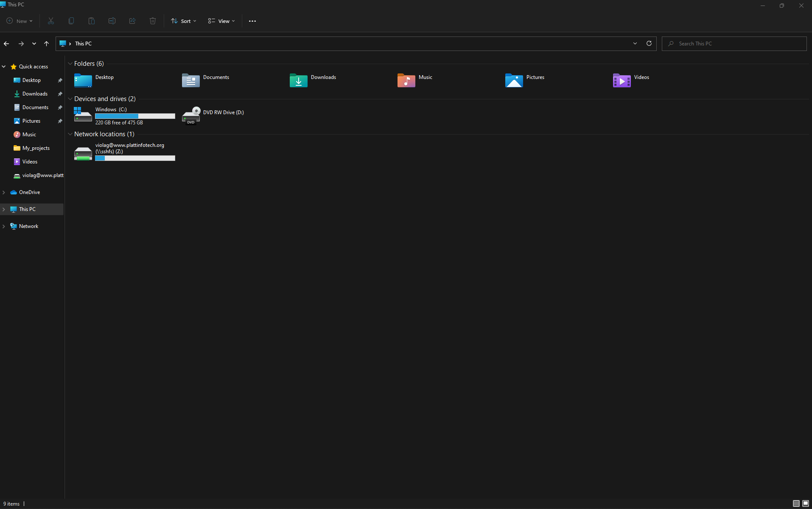Select the Windows (C:) drive icon
812x509 pixels.
pyautogui.click(x=83, y=115)
